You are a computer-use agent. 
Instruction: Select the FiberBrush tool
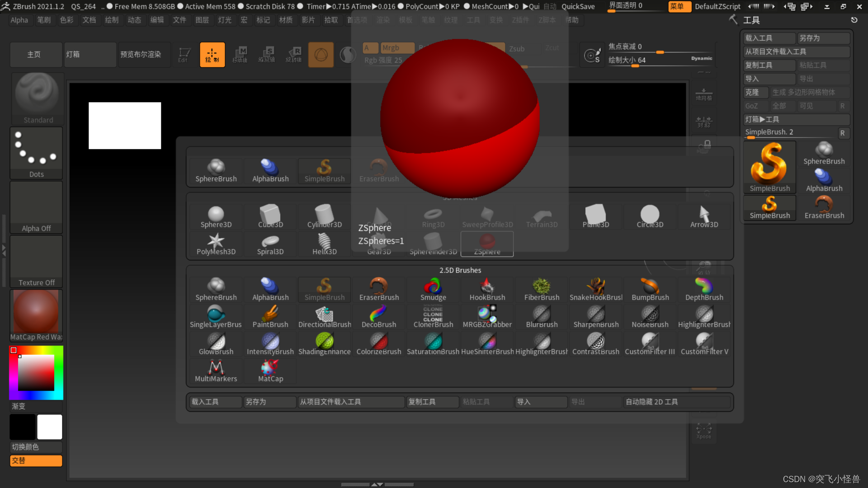[541, 290]
